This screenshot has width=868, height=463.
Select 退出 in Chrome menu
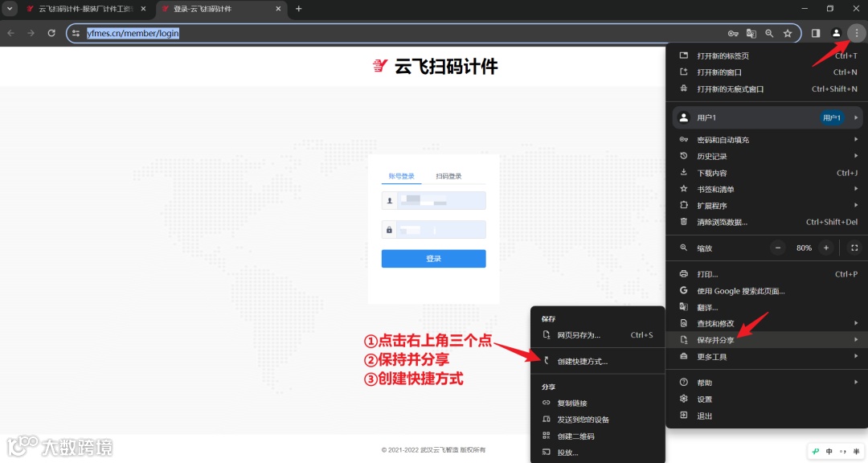coord(768,416)
